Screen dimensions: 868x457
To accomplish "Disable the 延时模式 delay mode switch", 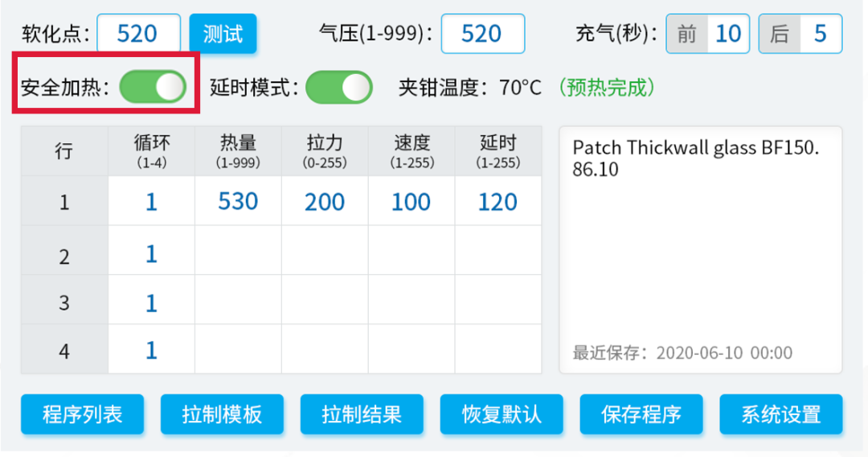I will (x=338, y=87).
